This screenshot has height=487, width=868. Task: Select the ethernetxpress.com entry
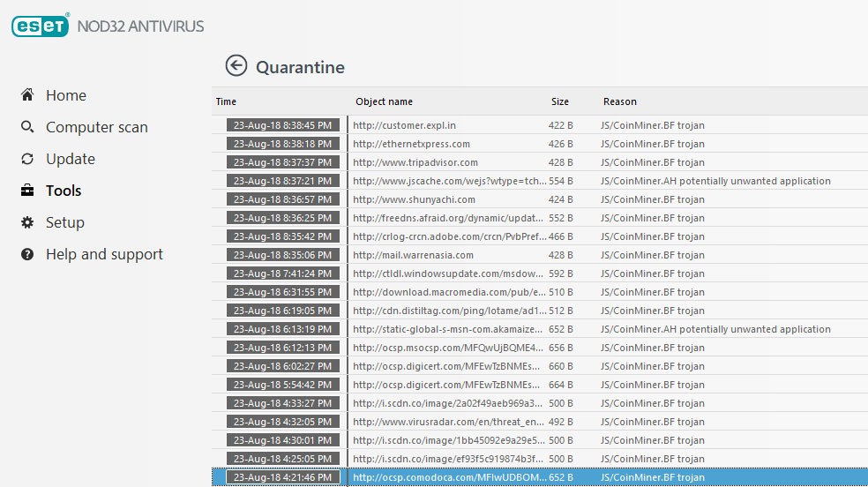(540, 143)
